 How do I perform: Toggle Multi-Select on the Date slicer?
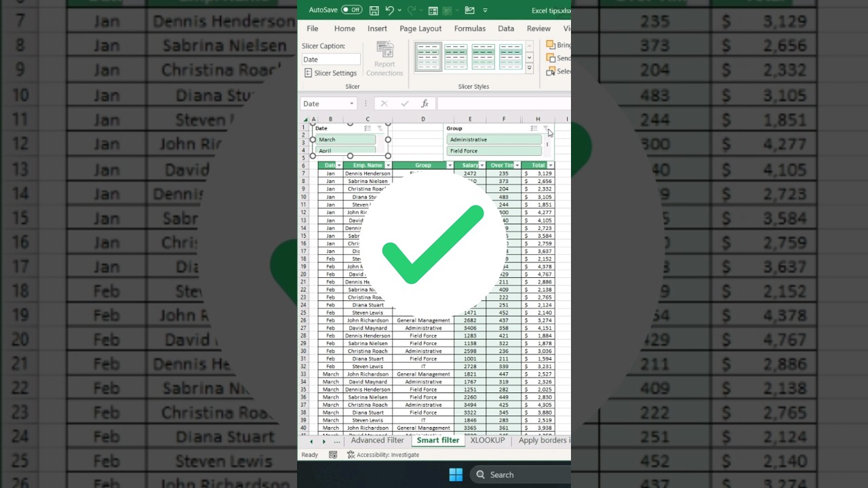[368, 128]
